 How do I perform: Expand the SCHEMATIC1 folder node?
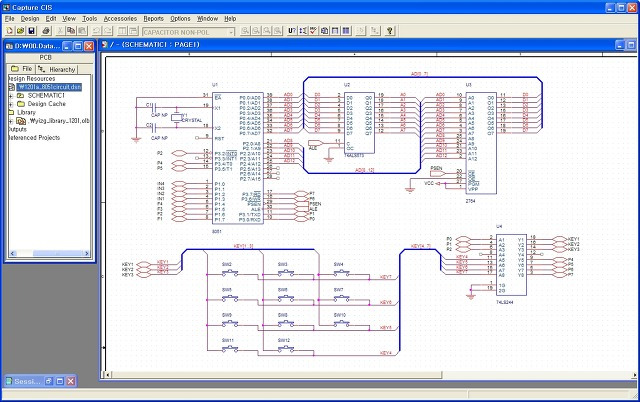coord(11,96)
